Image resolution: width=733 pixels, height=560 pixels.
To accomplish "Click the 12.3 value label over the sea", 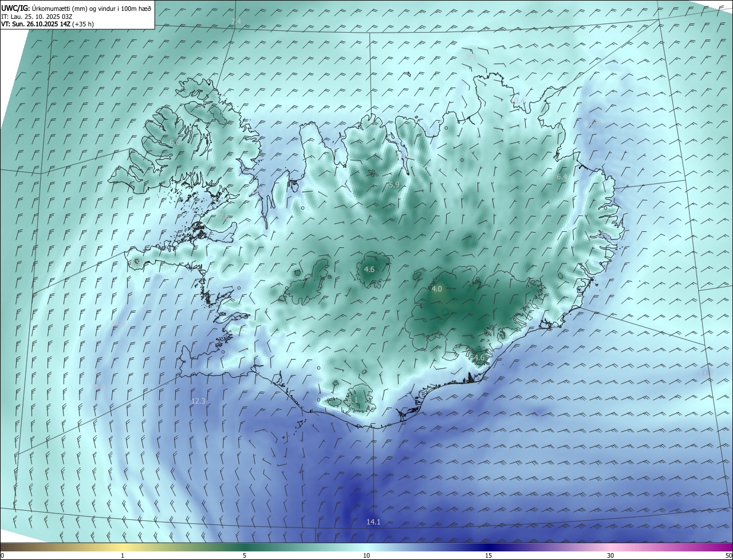I will [x=198, y=401].
